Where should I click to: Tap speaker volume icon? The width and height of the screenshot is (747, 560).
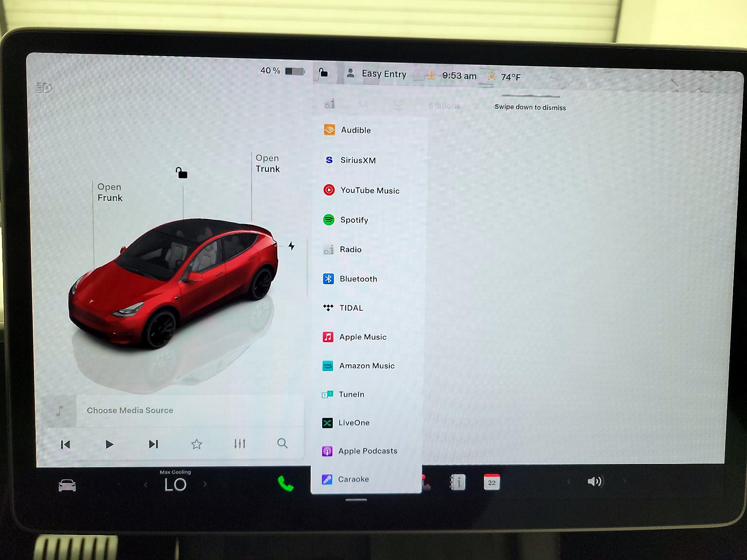(595, 481)
